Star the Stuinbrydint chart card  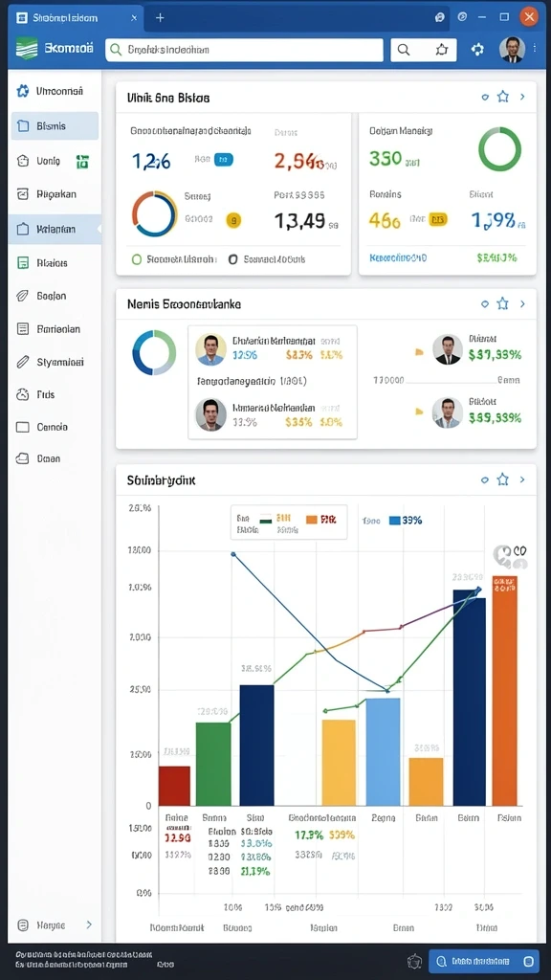coord(503,480)
